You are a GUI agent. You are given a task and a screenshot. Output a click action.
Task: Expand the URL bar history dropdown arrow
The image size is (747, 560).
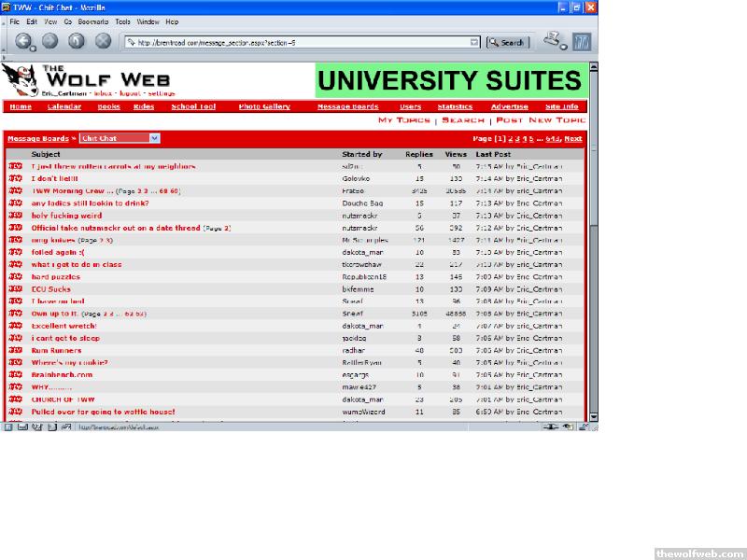click(x=474, y=42)
